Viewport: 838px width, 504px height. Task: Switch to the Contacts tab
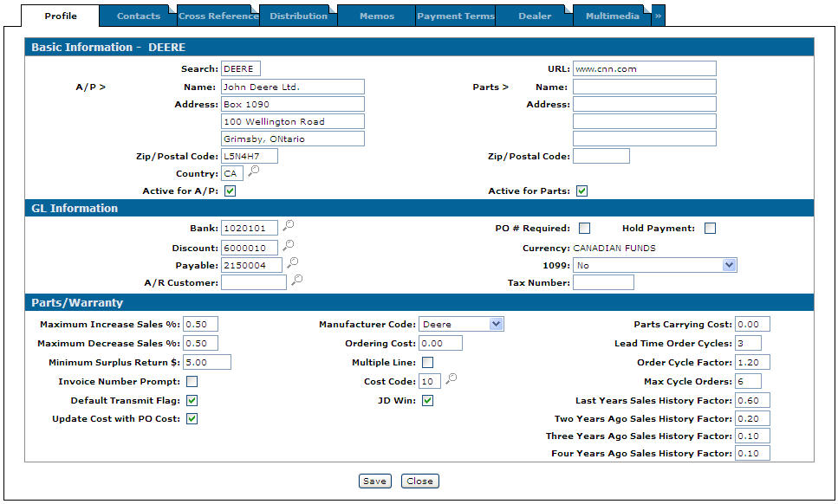point(139,16)
